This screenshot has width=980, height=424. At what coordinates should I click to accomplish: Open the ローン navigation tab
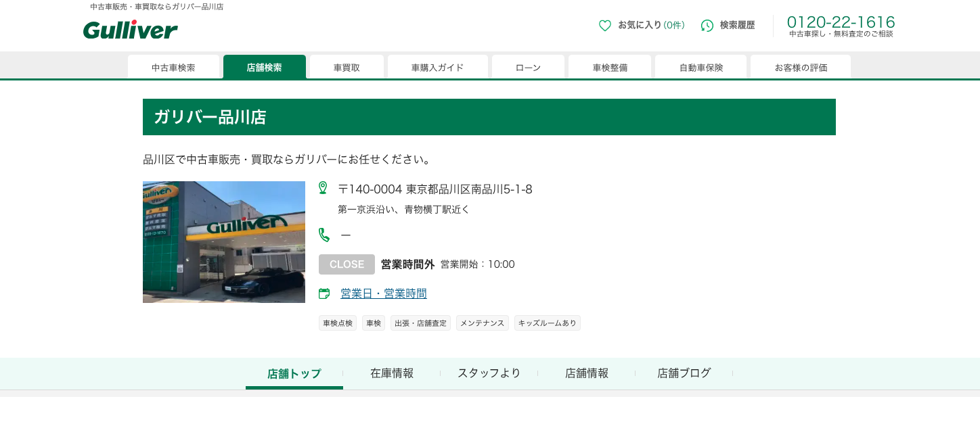(528, 67)
